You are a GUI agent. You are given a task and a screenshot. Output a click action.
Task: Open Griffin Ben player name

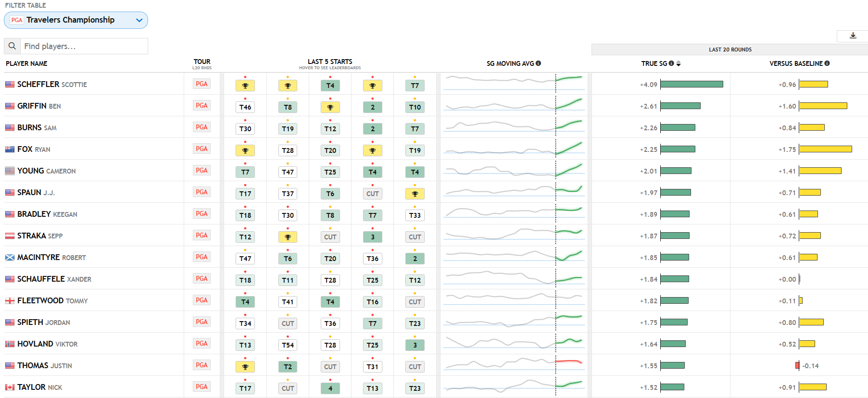point(39,106)
